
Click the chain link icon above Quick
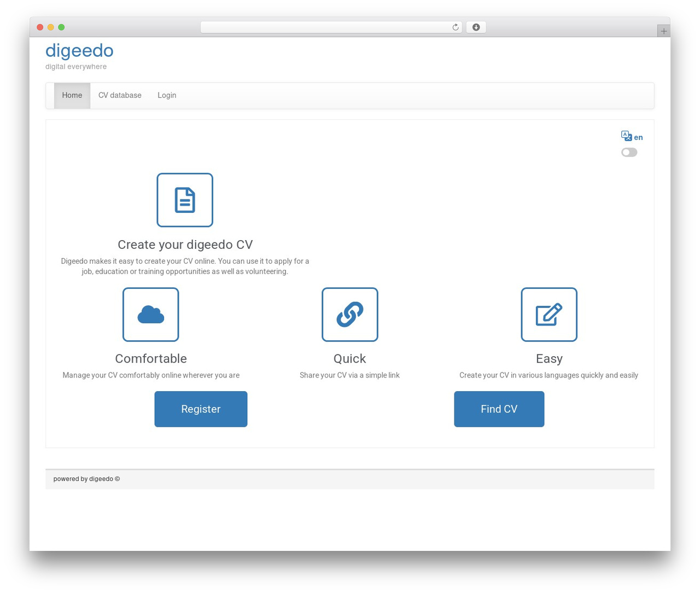pyautogui.click(x=350, y=315)
